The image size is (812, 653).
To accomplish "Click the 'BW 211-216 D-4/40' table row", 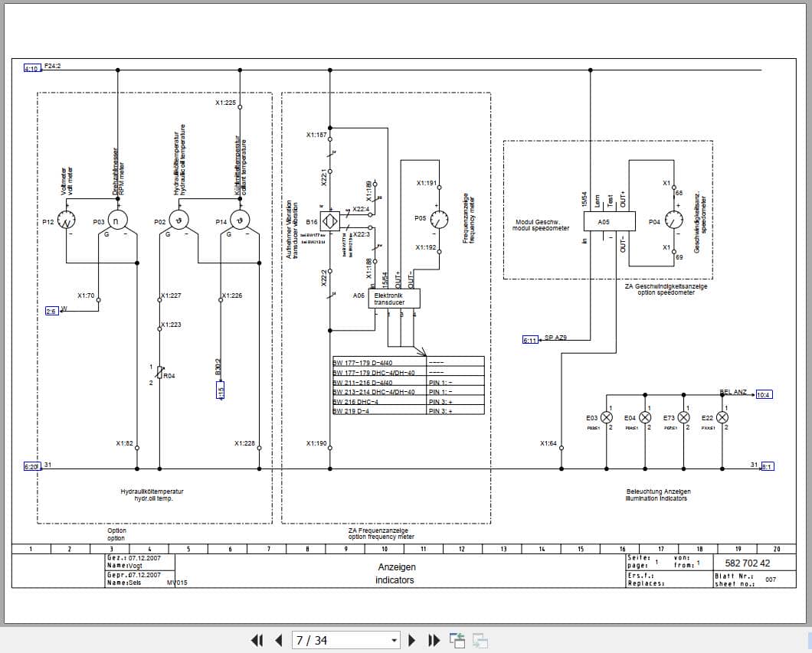I will click(x=408, y=382).
